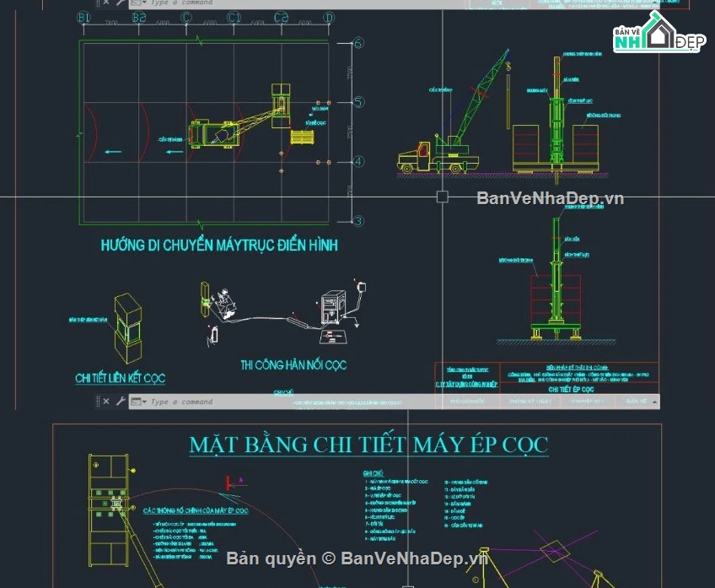Select heading 'MẶT BẰNG CHI TIẾT MÁY ÉP CỌC'
Viewport: 715px width, 588px height.
point(368,445)
